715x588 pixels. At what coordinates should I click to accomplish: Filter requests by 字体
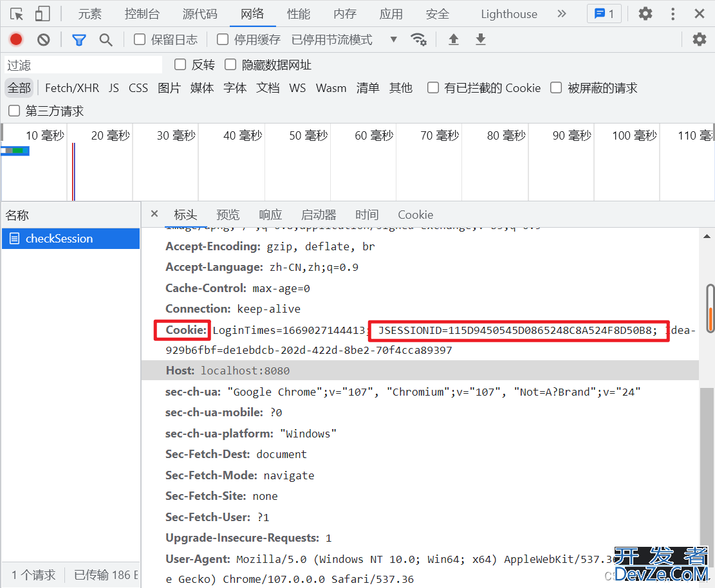(x=235, y=87)
